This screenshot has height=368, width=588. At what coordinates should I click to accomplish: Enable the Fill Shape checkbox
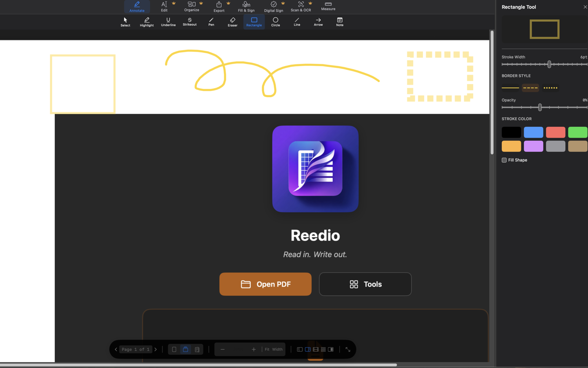[504, 160]
